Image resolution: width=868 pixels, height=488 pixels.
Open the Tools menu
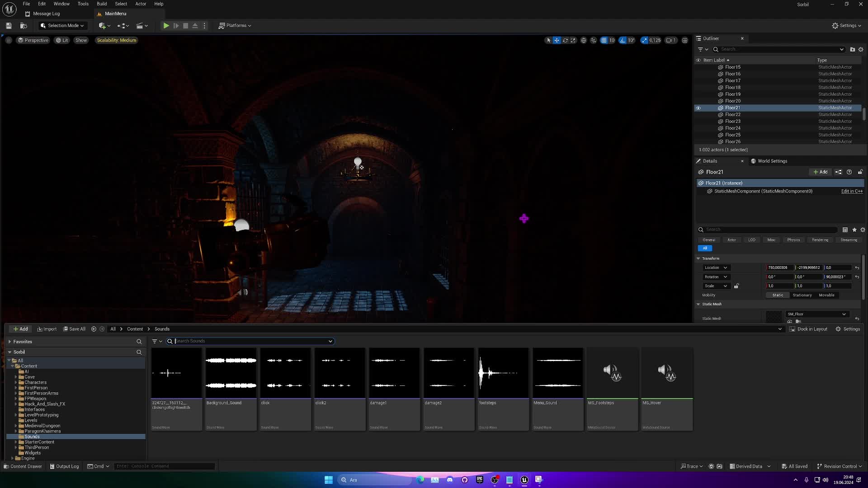(x=83, y=4)
